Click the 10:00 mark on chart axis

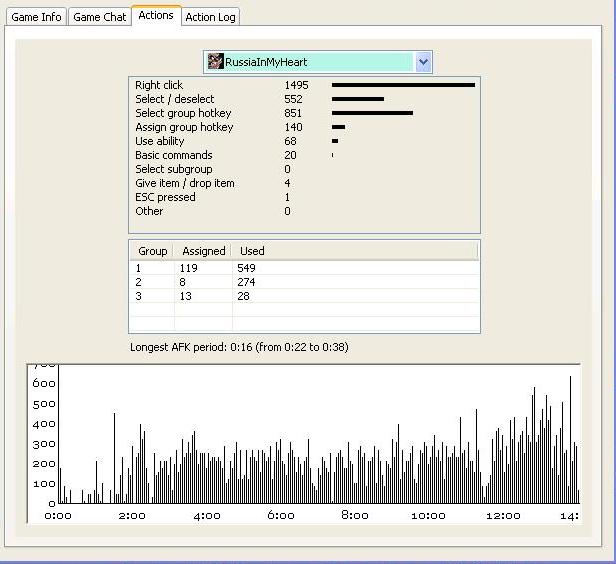coord(428,516)
